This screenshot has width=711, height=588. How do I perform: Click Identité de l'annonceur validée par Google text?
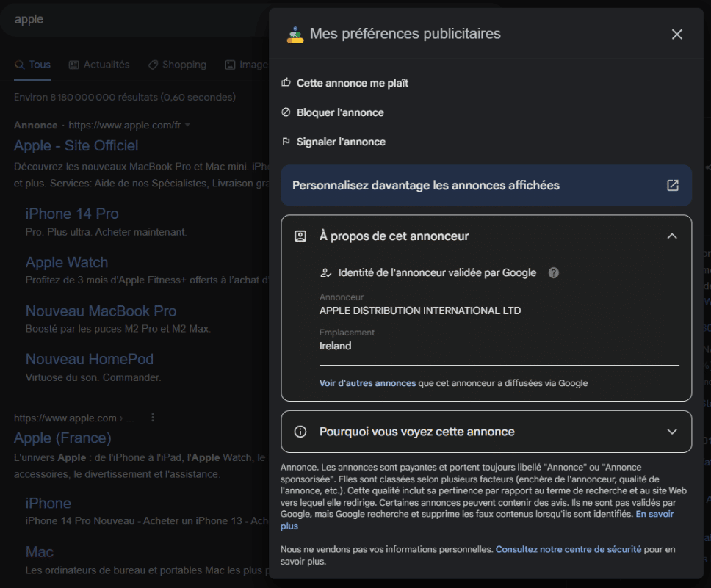437,272
